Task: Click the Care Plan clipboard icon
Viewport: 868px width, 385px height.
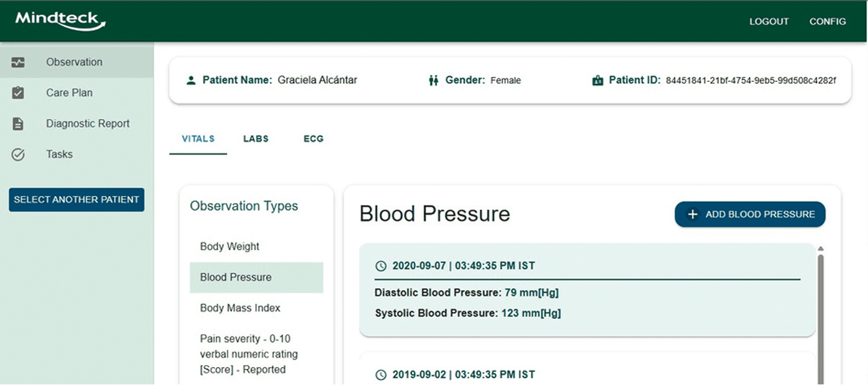Action: click(x=18, y=93)
